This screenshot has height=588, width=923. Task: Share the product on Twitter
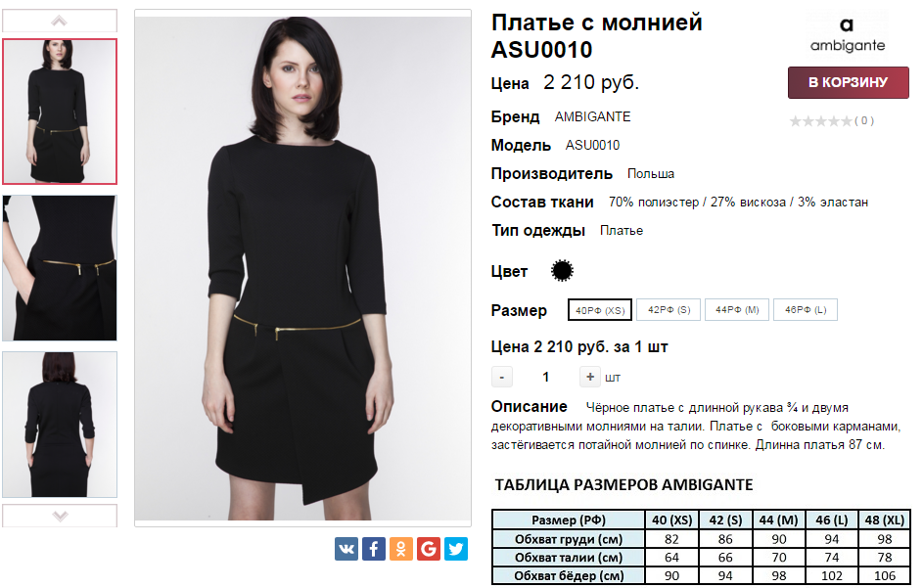tap(455, 549)
